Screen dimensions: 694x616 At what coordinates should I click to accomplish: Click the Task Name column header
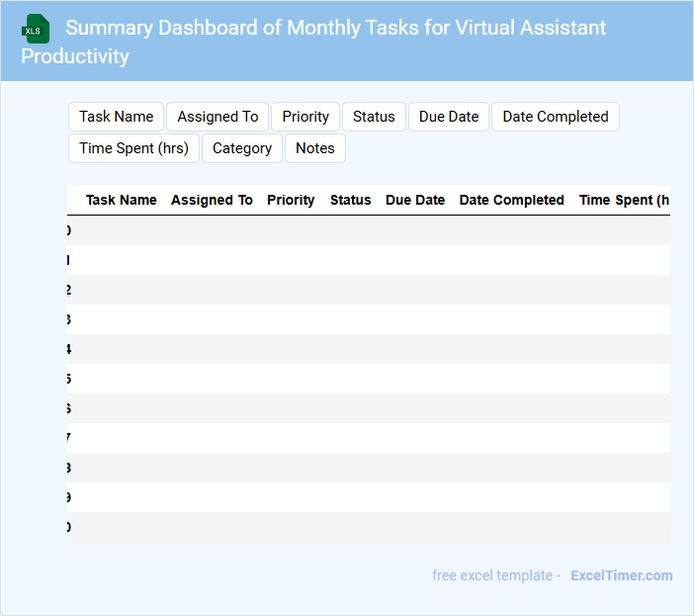pyautogui.click(x=122, y=200)
